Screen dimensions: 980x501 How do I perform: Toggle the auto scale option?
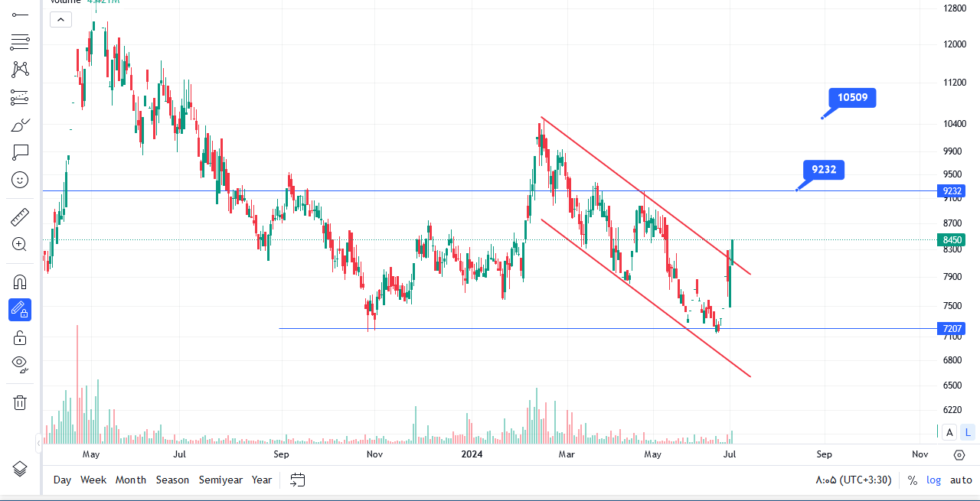tap(961, 480)
